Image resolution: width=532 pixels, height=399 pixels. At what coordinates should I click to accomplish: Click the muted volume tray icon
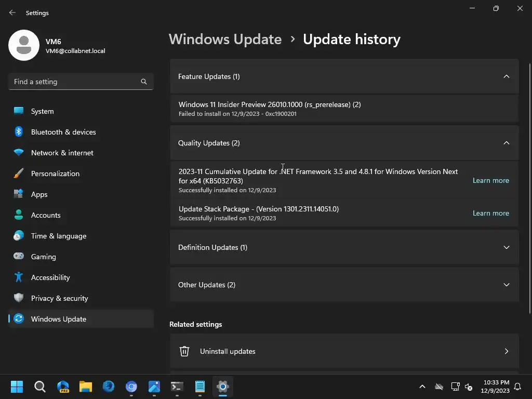pyautogui.click(x=469, y=387)
